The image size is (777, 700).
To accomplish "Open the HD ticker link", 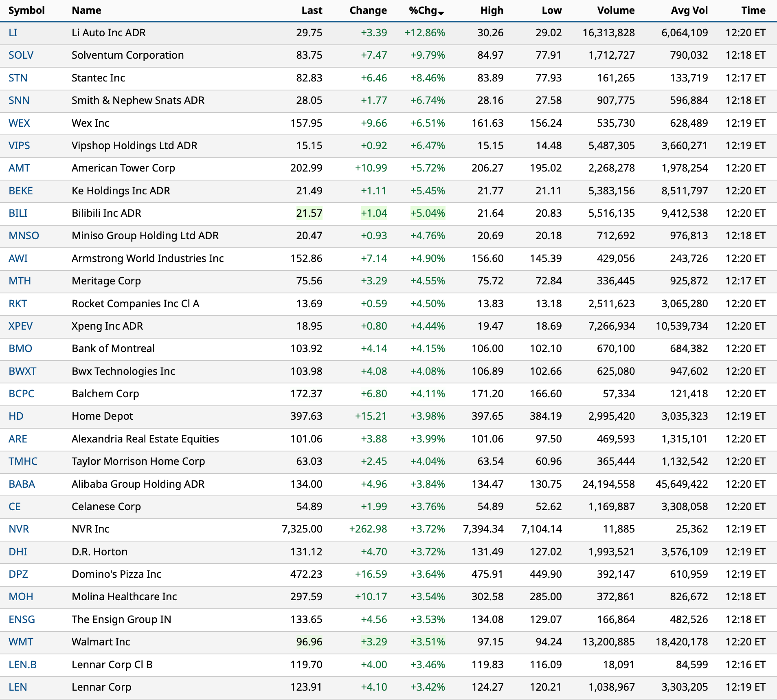I will (16, 416).
